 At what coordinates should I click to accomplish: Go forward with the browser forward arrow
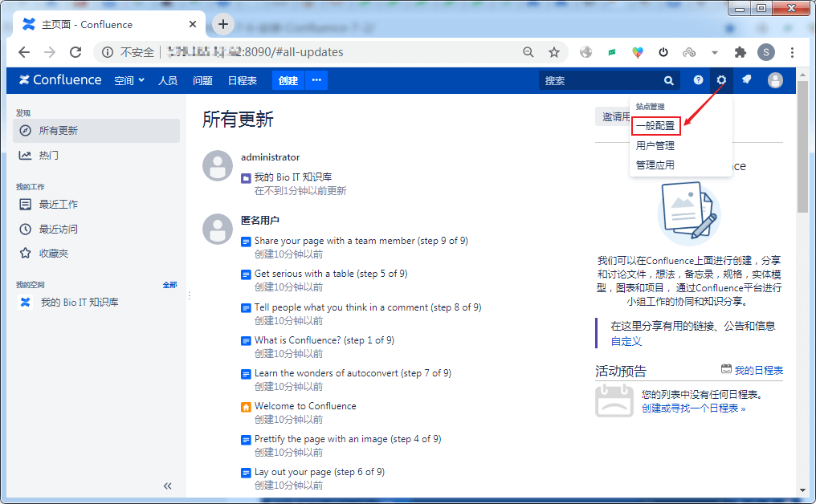point(50,52)
